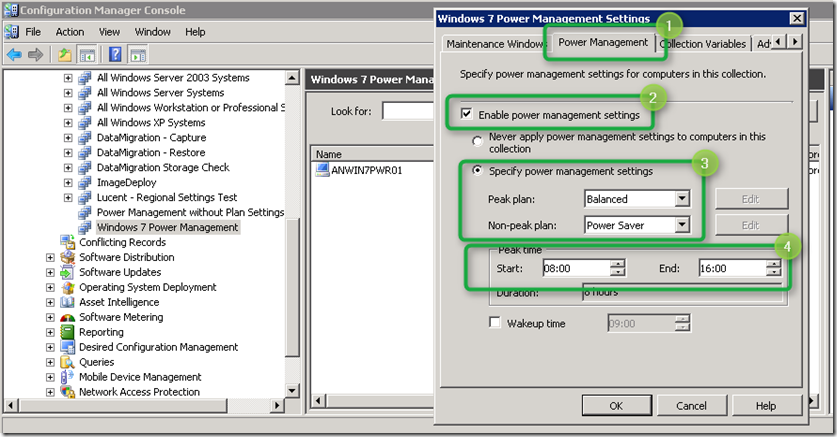Expand the DataMigration - Capture node
This screenshot has width=837, height=437.
[x=68, y=138]
